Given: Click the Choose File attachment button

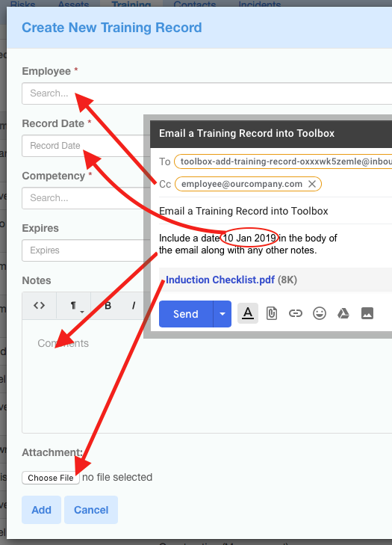Looking at the screenshot, I should pos(51,478).
